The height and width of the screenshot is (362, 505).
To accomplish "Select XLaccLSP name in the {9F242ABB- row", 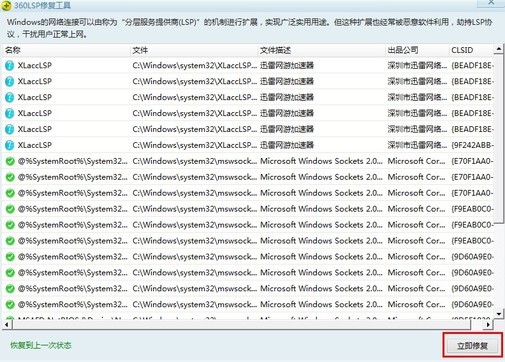I will coord(35,145).
